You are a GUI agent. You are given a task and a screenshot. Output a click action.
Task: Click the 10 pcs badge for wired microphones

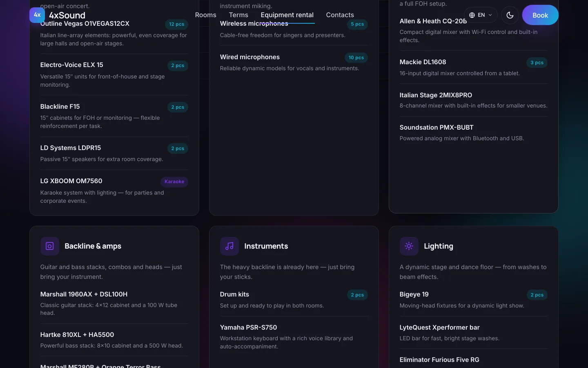coord(356,58)
